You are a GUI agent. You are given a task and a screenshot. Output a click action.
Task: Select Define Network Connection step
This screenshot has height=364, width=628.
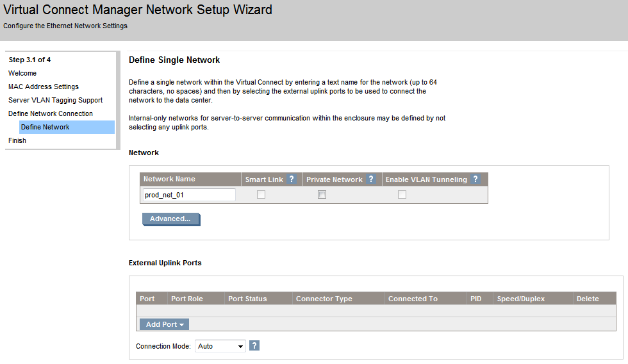50,113
